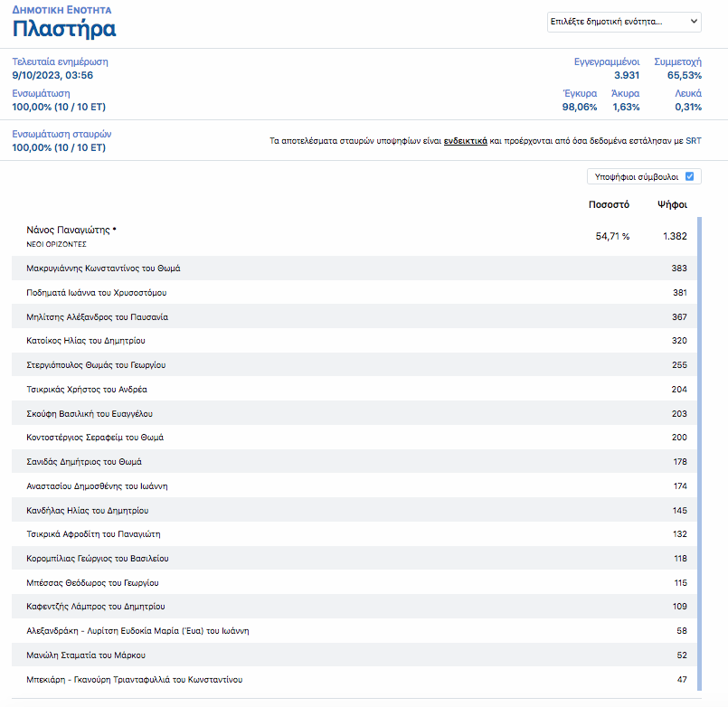This screenshot has height=707, width=728.
Task: Click the Στεργιόπουλος Θωμάς entry
Action: [x=97, y=365]
